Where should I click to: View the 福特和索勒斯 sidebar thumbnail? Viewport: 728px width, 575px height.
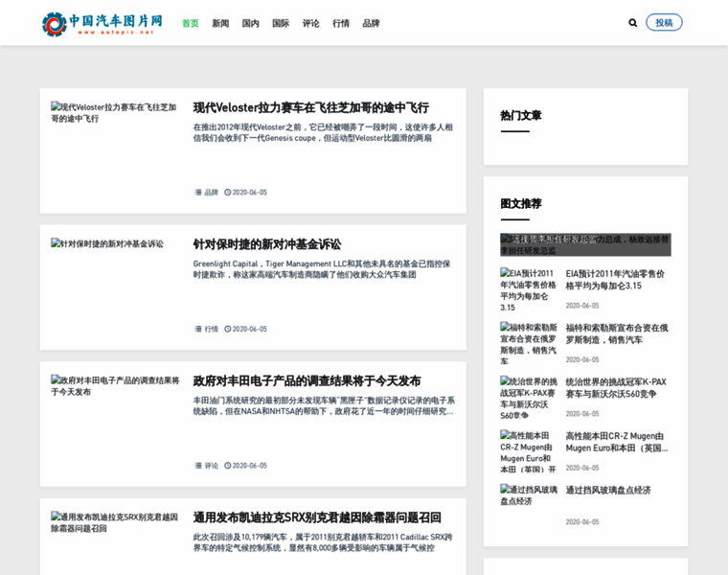(529, 343)
